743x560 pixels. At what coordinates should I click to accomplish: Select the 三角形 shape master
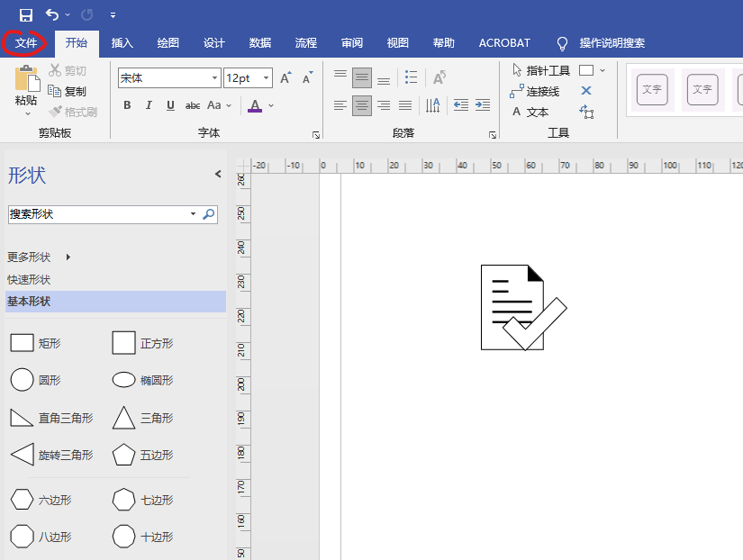pyautogui.click(x=143, y=418)
